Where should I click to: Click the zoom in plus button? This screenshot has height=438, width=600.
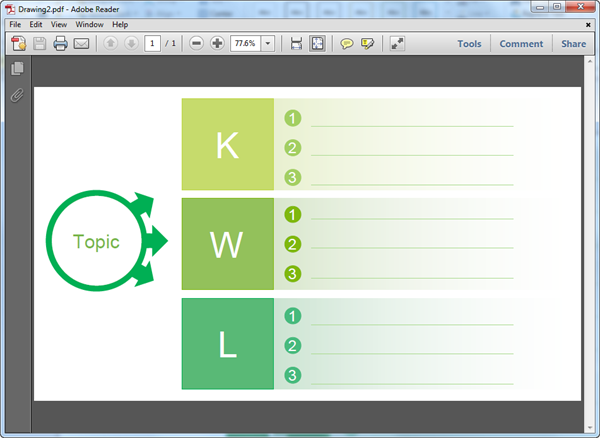(x=217, y=44)
